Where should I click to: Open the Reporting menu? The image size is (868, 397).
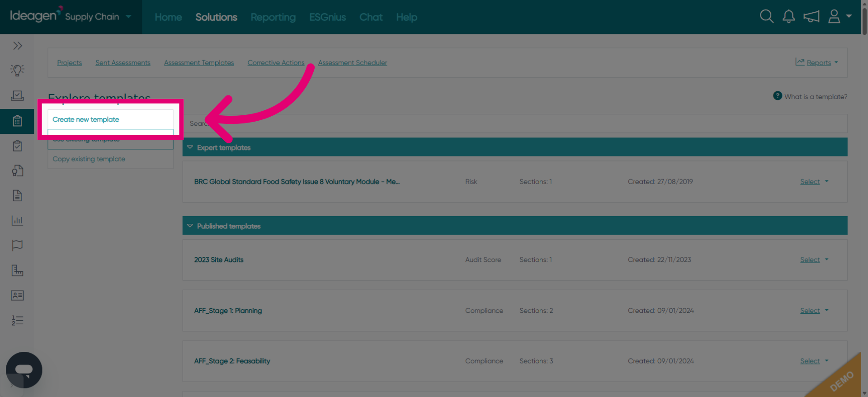tap(273, 17)
